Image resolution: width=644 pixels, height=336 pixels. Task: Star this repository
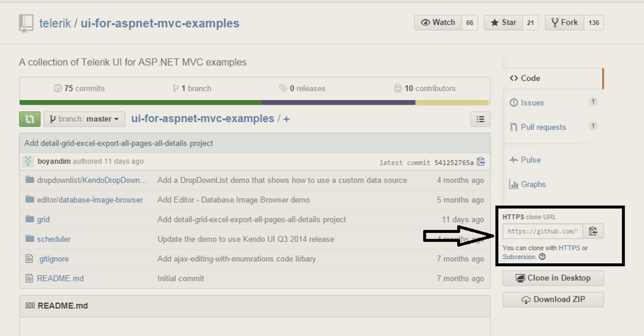[x=504, y=23]
